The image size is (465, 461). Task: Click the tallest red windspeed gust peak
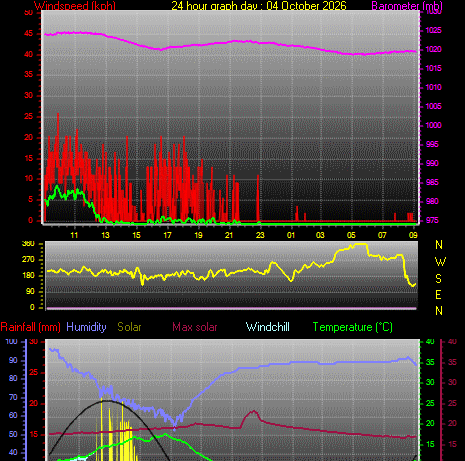pyautogui.click(x=58, y=115)
